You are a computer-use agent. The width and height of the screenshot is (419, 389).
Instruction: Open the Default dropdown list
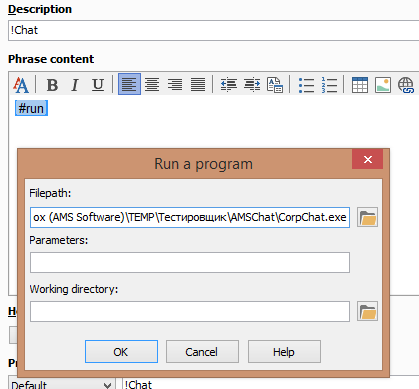(62, 383)
